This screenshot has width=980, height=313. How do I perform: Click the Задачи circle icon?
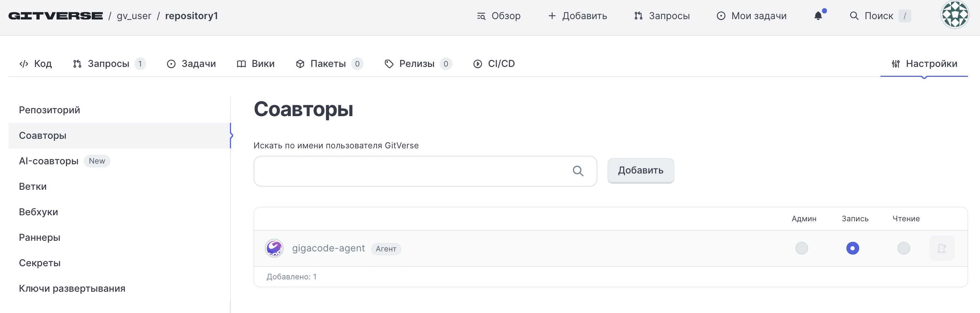click(x=171, y=64)
